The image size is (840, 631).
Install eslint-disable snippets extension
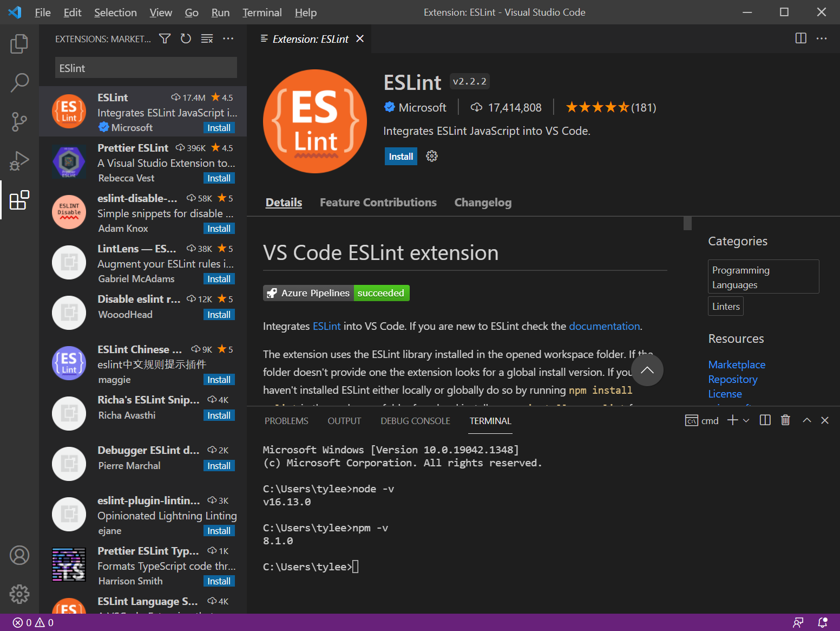click(x=219, y=229)
